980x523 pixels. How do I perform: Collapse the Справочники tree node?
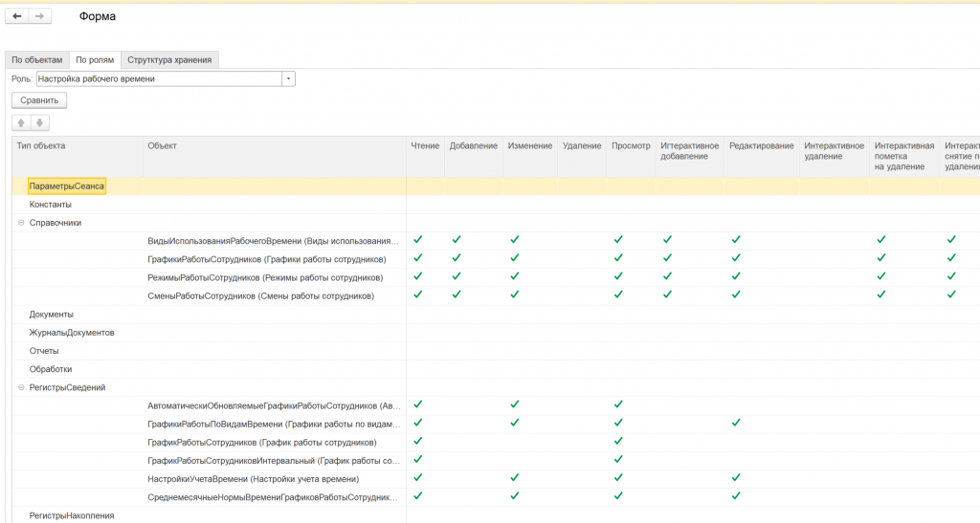click(x=21, y=223)
